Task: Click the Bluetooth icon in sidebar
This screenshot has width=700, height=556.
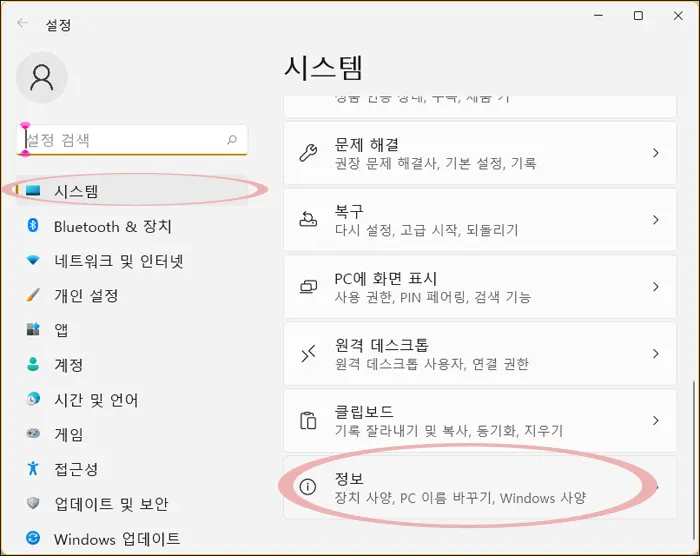Action: point(33,225)
